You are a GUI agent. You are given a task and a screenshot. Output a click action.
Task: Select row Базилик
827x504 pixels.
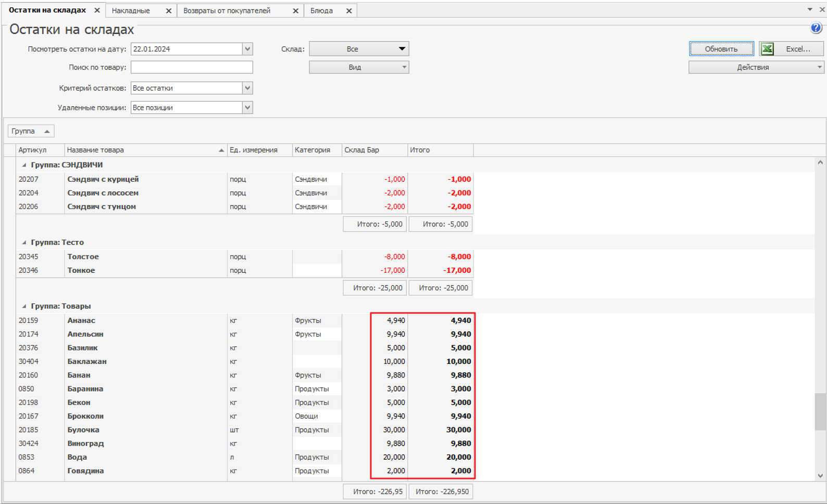coord(245,348)
